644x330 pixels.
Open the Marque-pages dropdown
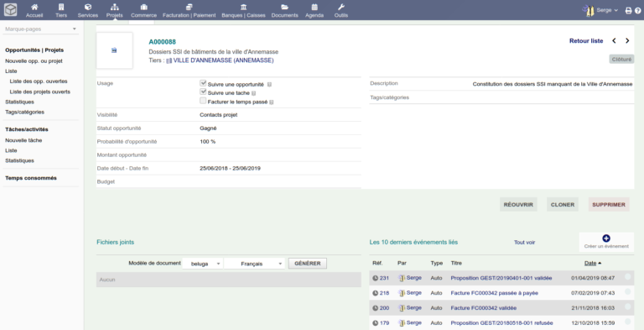pos(40,29)
